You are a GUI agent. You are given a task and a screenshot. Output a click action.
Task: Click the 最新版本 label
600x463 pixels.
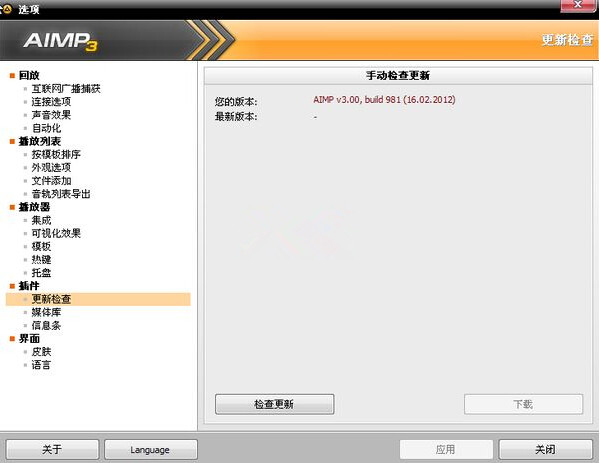click(x=236, y=116)
